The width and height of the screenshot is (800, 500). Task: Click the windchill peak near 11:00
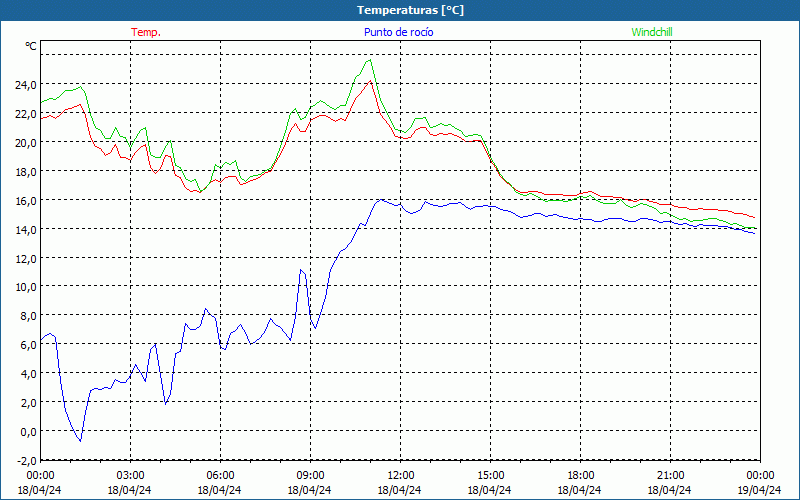370,60
